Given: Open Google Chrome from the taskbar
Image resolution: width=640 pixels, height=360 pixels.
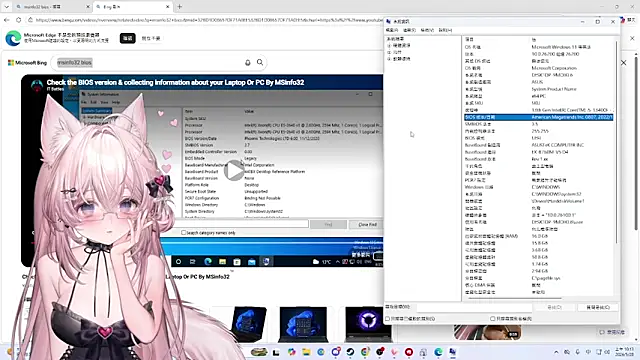Looking at the screenshot, I should (365, 352).
